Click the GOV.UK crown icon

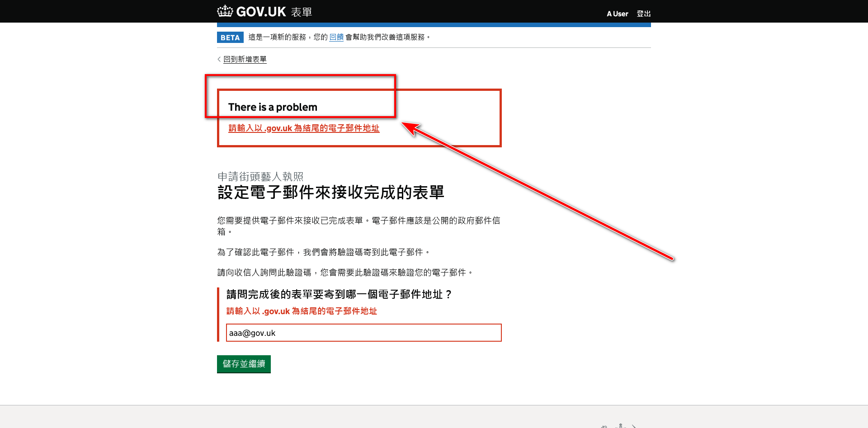[224, 11]
